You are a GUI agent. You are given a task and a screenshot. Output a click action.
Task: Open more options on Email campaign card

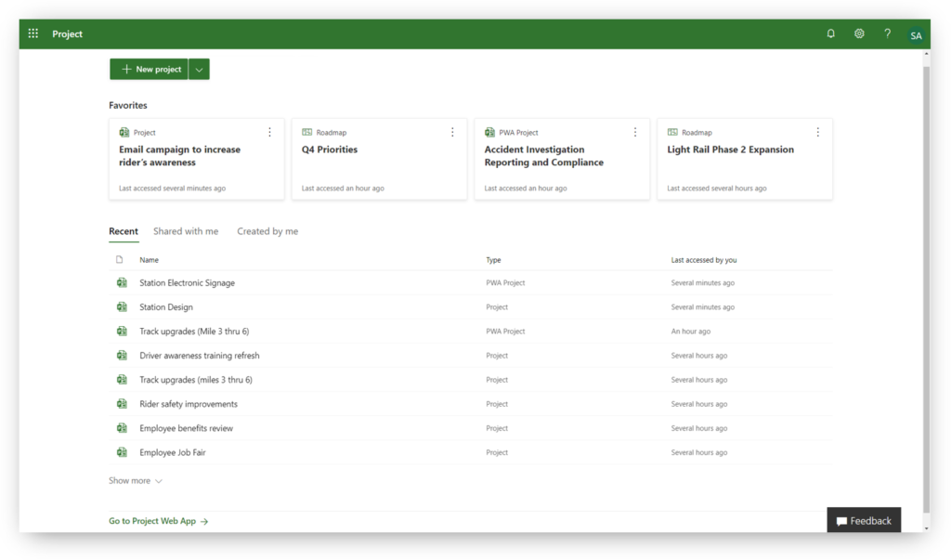coord(270,132)
